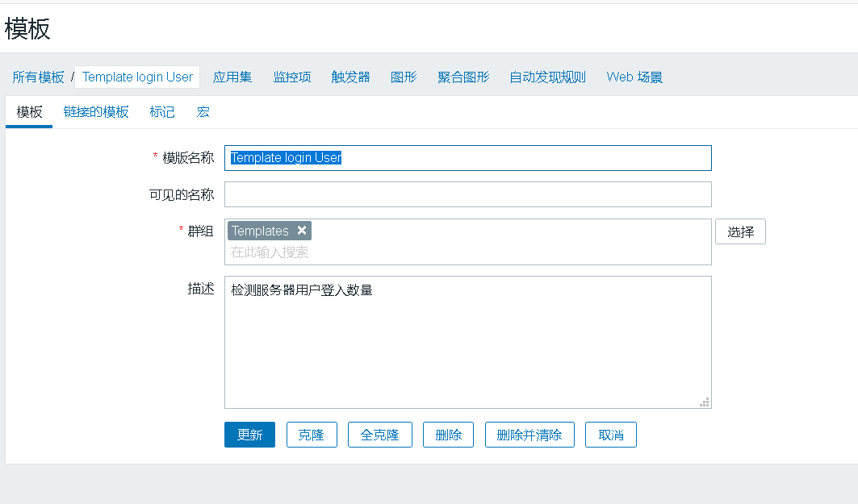
Task: Switch to the 链接的模板 tab
Action: click(96, 112)
